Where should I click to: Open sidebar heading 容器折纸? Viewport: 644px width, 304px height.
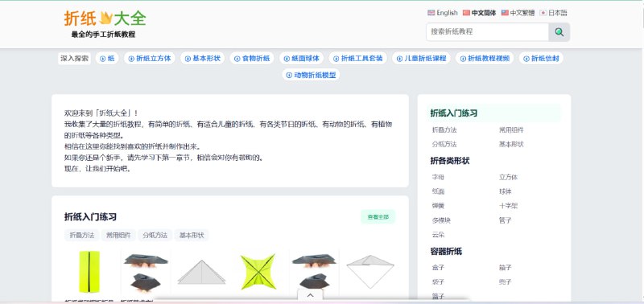pos(446,251)
